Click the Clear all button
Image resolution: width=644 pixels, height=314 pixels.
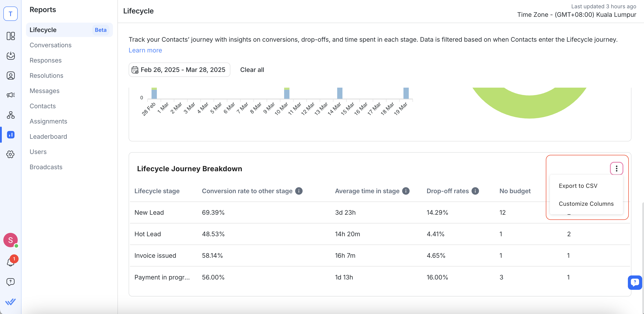[x=252, y=70]
